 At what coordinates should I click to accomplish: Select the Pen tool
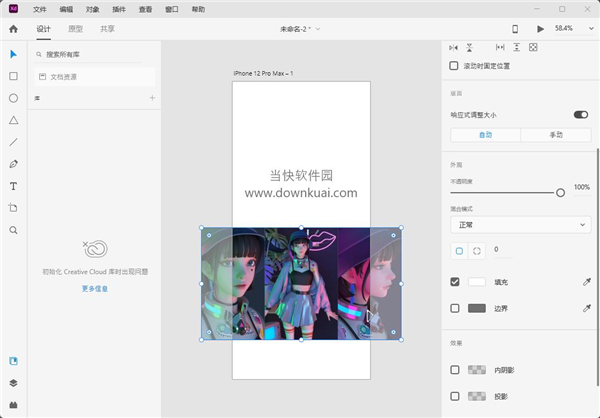click(13, 164)
